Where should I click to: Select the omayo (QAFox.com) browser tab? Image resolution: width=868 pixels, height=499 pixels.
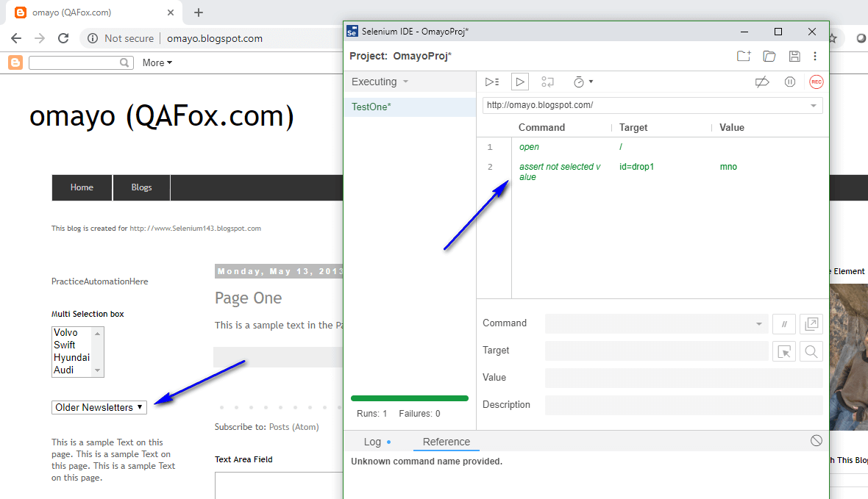[x=94, y=12]
